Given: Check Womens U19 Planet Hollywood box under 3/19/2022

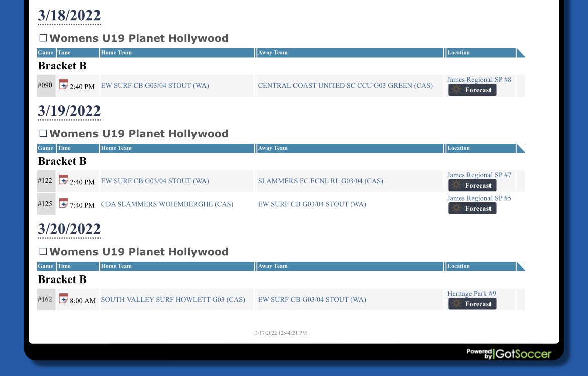Looking at the screenshot, I should (43, 133).
